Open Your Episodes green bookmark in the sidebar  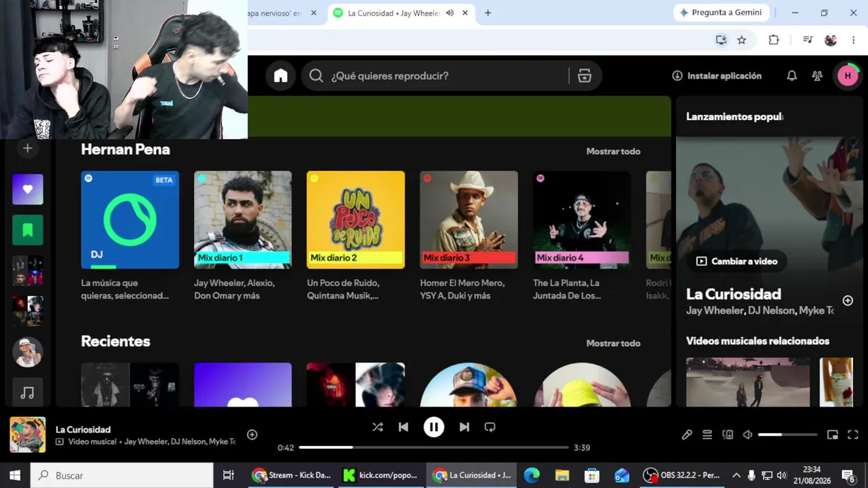28,230
